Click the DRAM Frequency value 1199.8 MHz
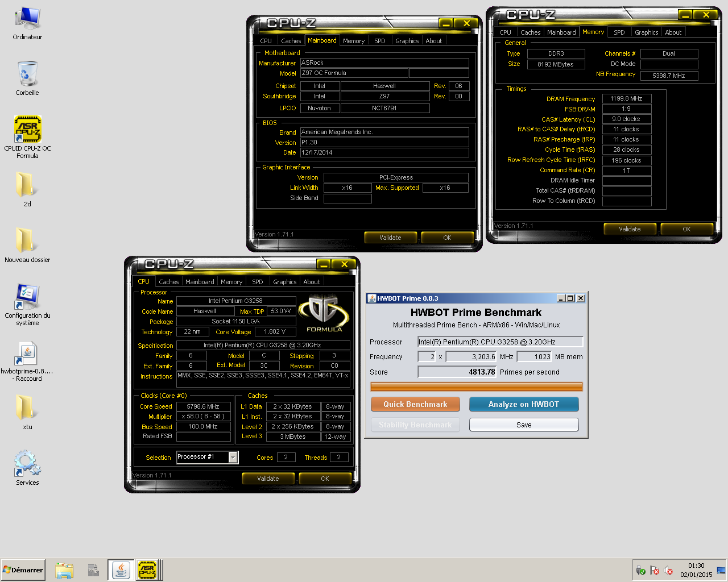 tap(626, 98)
